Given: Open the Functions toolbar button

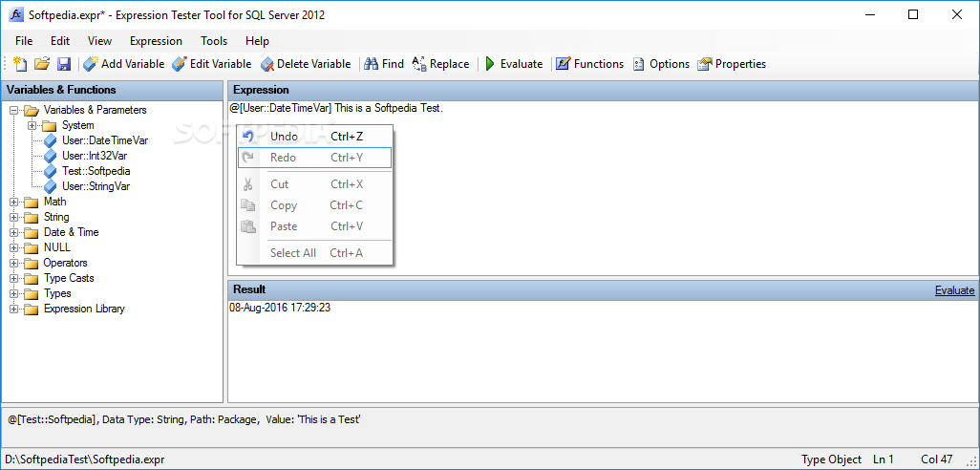Looking at the screenshot, I should (x=590, y=64).
